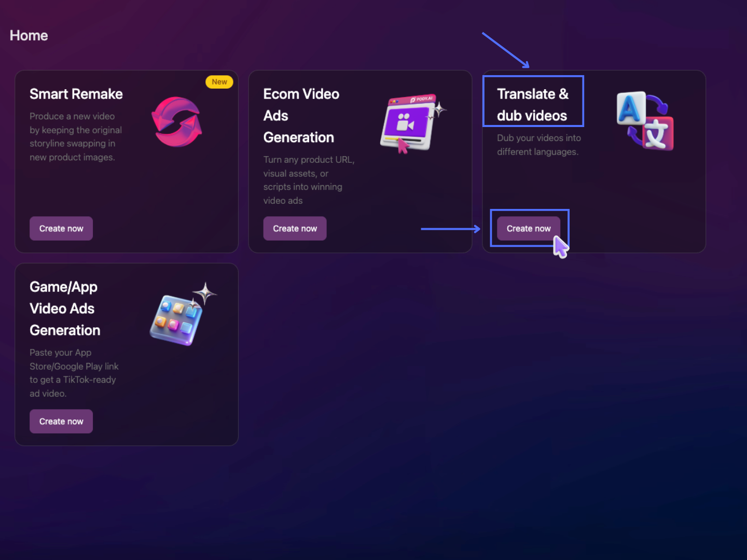Open the Smart Remake title

pos(76,94)
